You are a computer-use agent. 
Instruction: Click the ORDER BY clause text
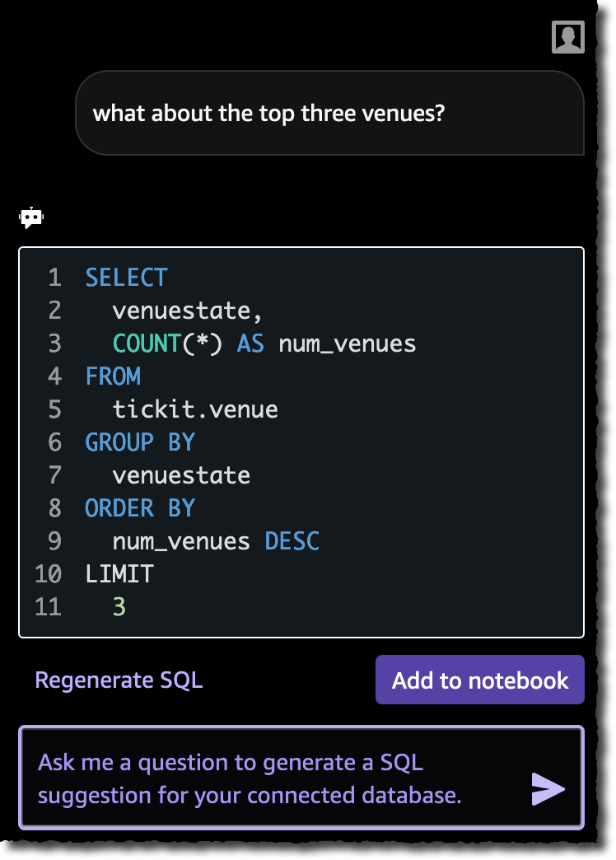click(x=139, y=507)
